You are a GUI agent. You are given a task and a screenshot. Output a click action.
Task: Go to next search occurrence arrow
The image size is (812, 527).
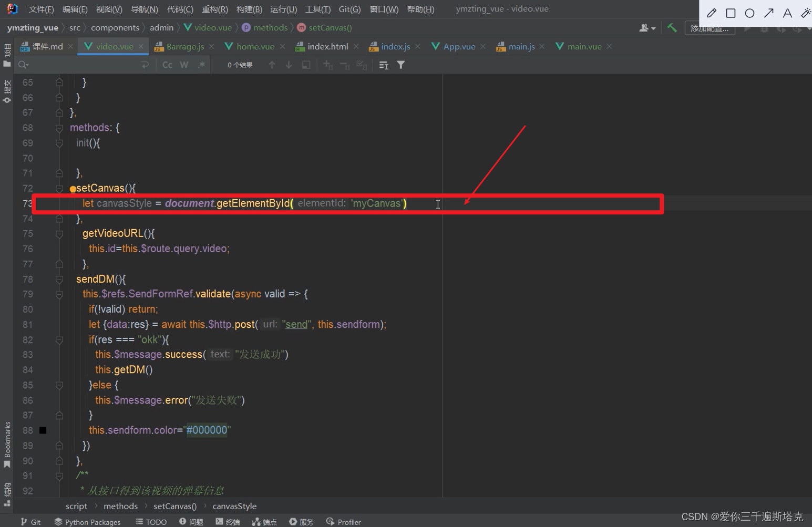point(289,65)
